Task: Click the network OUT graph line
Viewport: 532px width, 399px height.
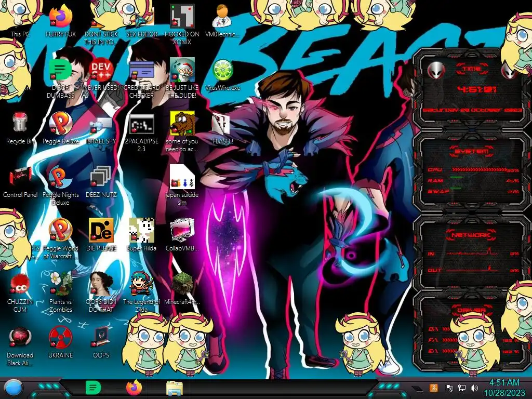Action: coord(472,269)
